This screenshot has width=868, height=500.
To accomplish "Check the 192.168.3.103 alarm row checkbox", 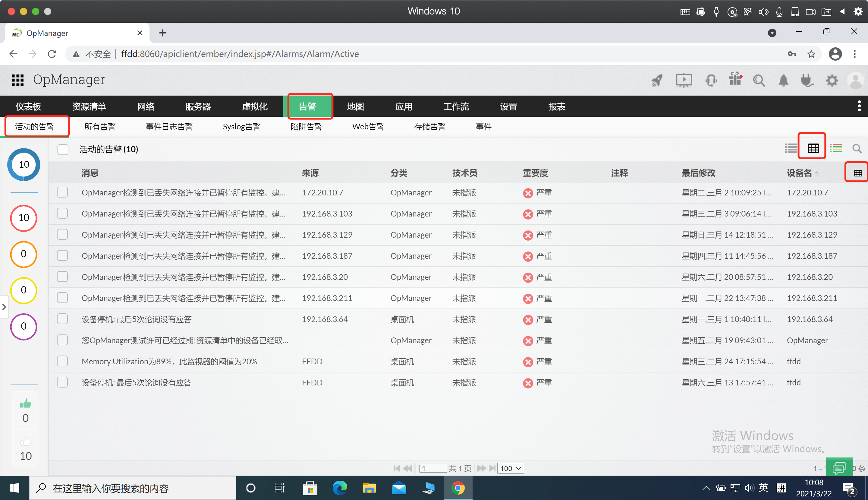I will pyautogui.click(x=62, y=213).
